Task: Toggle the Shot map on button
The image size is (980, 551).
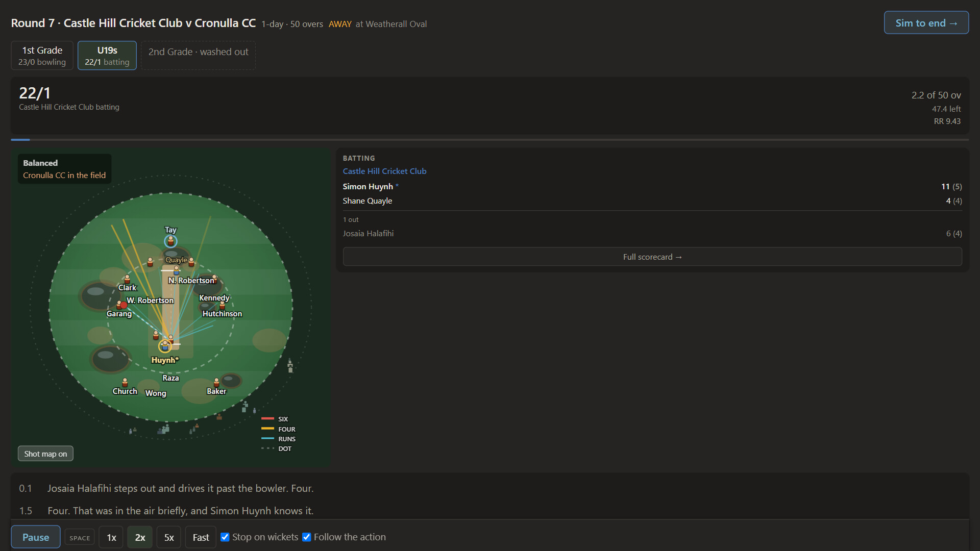Action: click(x=45, y=454)
